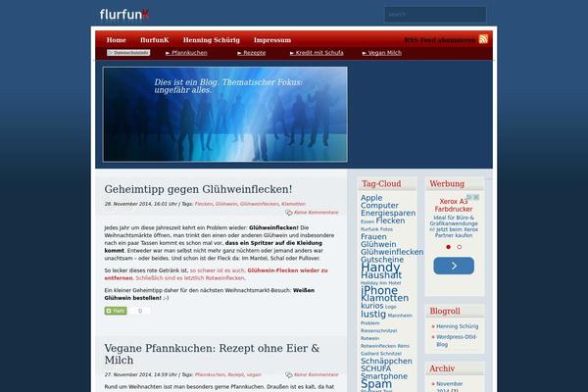Open the post Vegane Pfannkuchen: Rezept ohne Eier & Milch
Image resolution: width=588 pixels, height=392 pixels.
point(212,354)
